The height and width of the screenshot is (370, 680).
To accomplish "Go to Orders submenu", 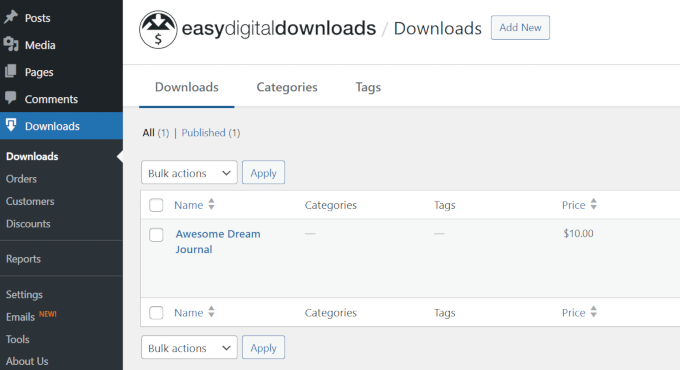I will [x=21, y=179].
